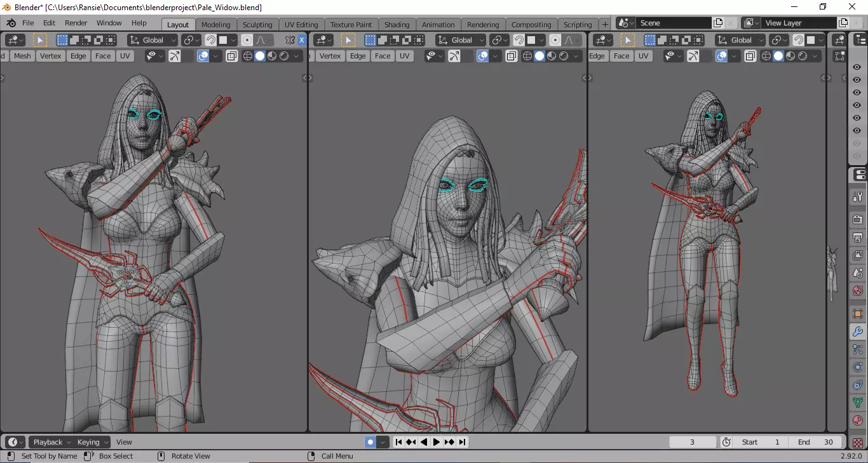Choose Intersect selection mode in left viewport header
The height and width of the screenshot is (463, 868).
(x=111, y=40)
